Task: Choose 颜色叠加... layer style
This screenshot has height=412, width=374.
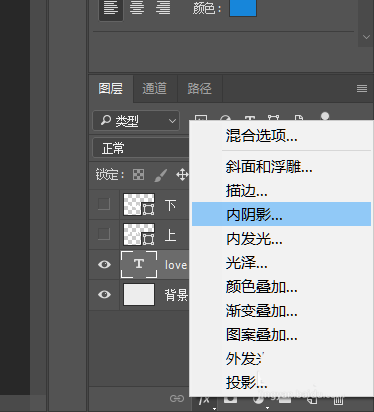Action: click(x=281, y=287)
